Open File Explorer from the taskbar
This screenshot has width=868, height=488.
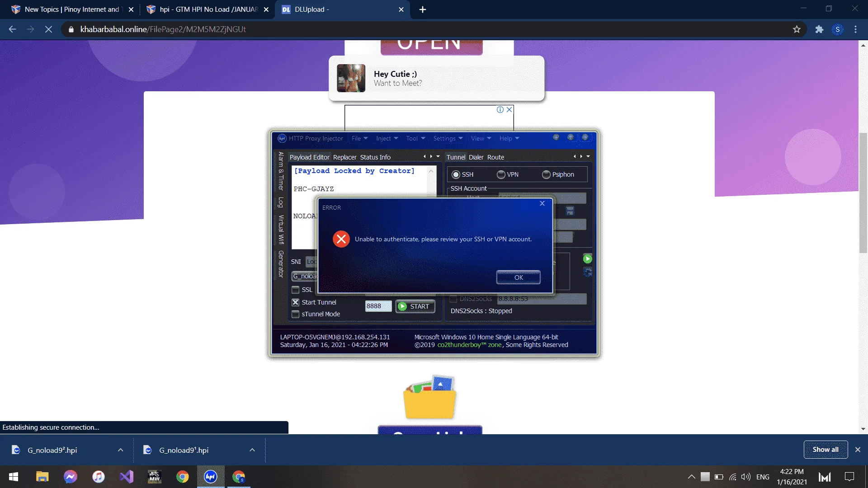click(42, 477)
